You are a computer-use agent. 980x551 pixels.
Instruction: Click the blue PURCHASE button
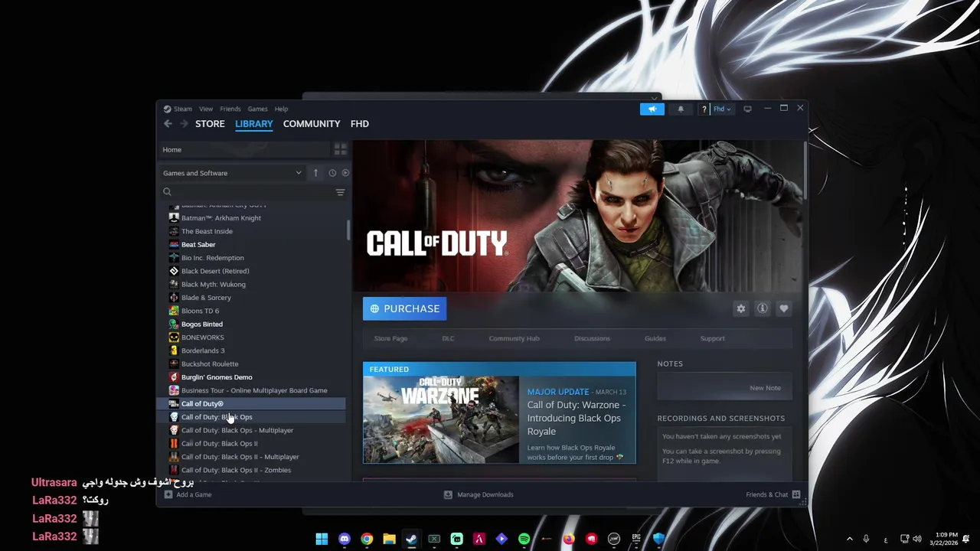404,308
